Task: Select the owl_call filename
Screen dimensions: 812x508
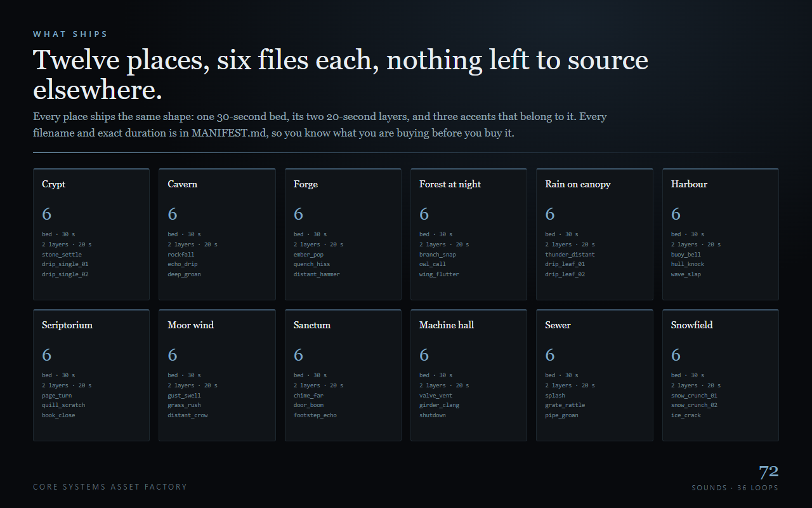Action: point(433,264)
